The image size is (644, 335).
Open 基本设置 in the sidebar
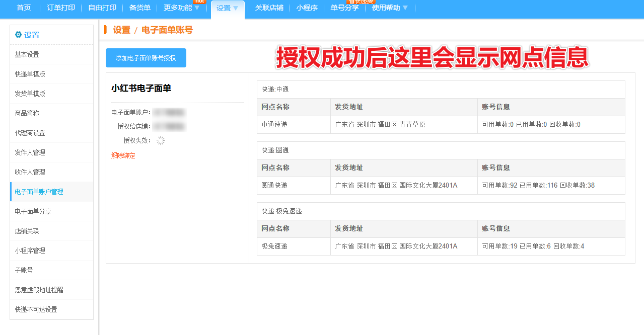pyautogui.click(x=51, y=54)
